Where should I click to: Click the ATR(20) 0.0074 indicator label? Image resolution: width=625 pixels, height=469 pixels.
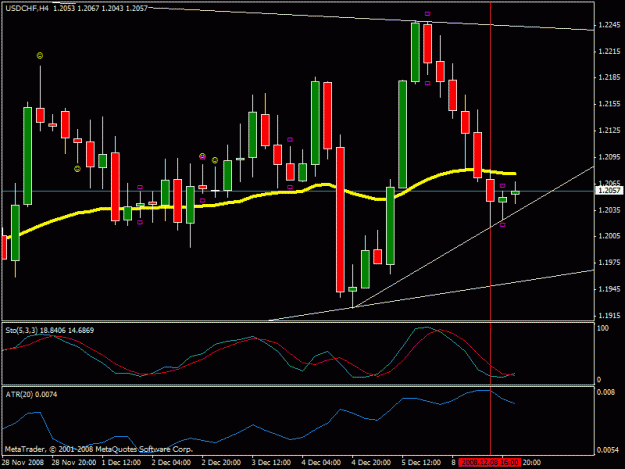tap(31, 394)
